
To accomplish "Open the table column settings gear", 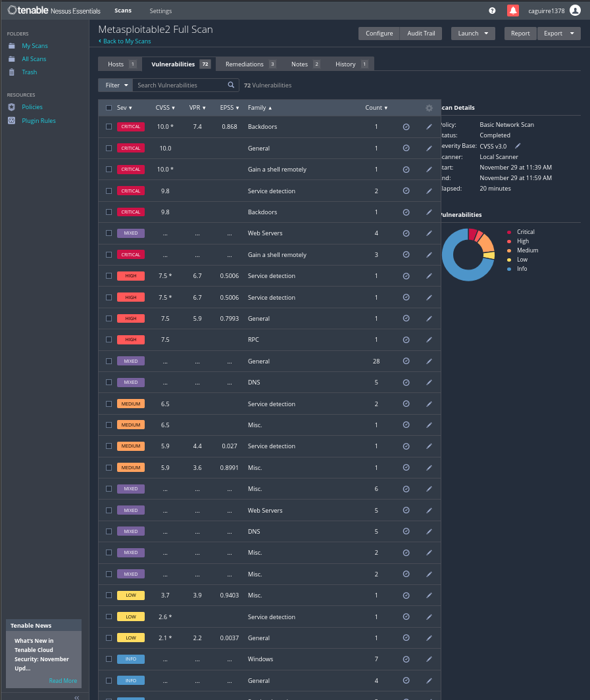I will pyautogui.click(x=430, y=108).
